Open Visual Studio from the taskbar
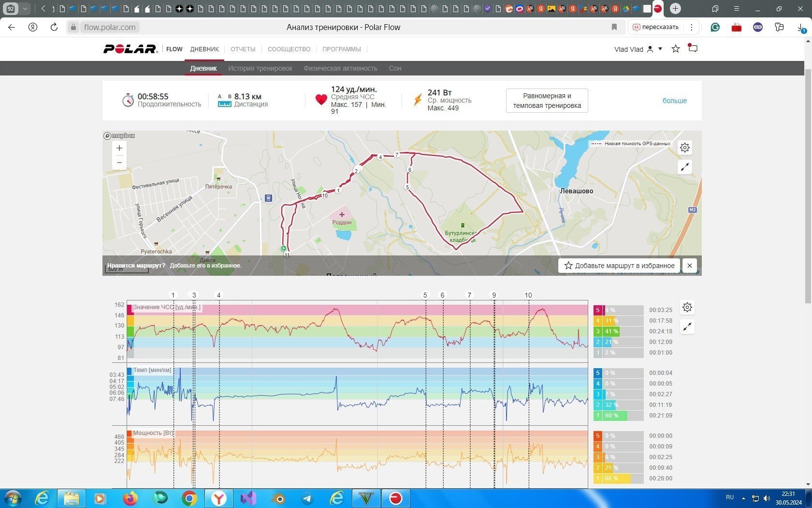 click(248, 498)
